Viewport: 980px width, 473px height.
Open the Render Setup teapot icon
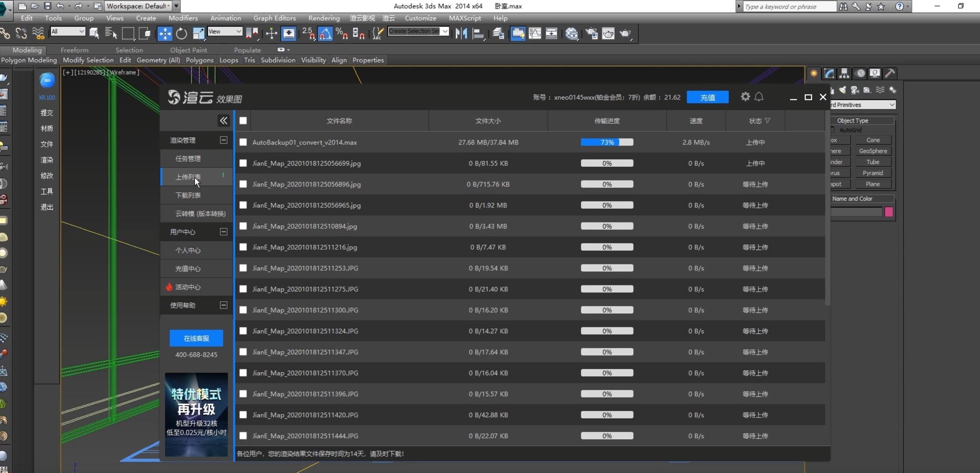[591, 34]
